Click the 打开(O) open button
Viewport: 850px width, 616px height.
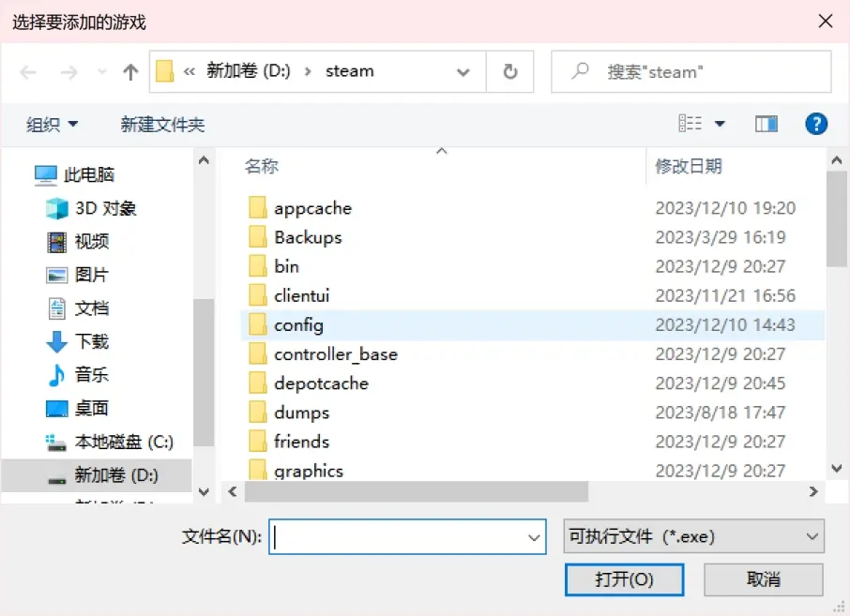[x=624, y=579]
